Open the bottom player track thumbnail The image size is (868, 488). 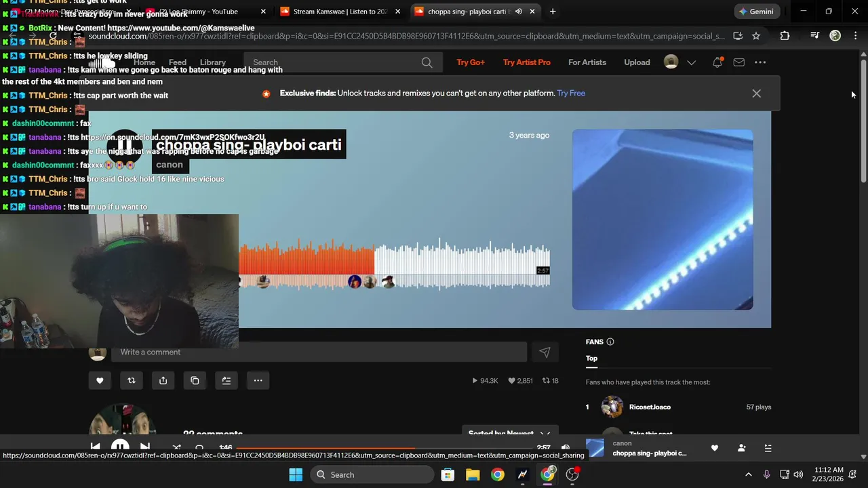point(595,448)
